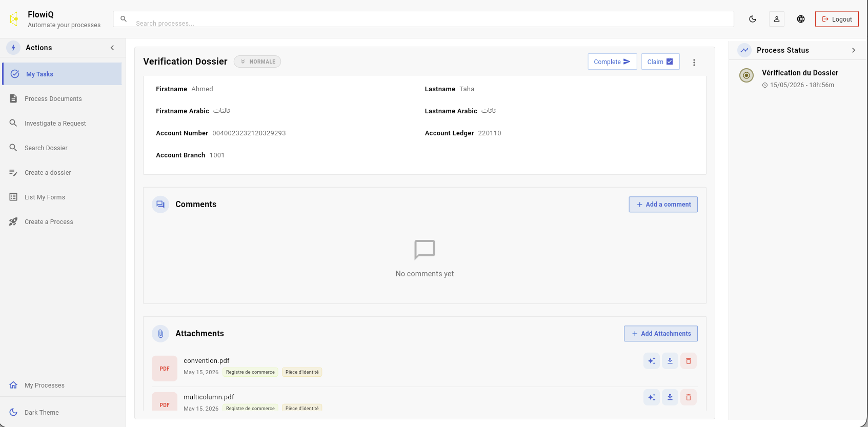Open the dossier three-dot menu

tap(694, 62)
